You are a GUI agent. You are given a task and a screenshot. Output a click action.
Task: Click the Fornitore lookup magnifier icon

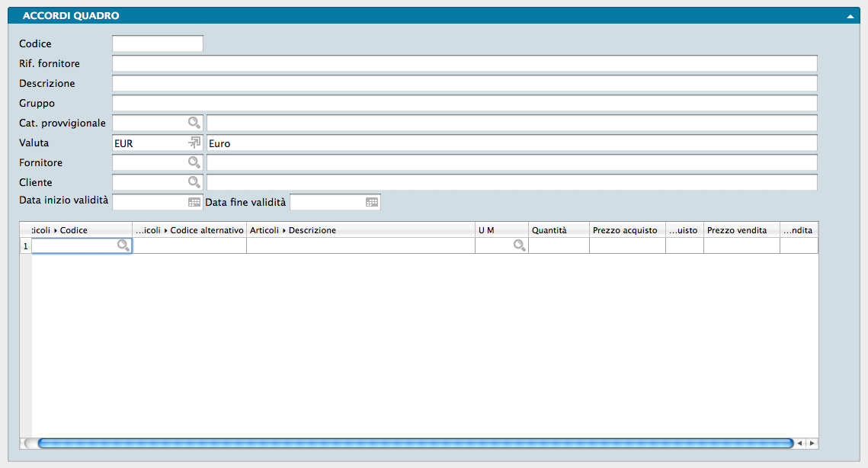tap(194, 162)
